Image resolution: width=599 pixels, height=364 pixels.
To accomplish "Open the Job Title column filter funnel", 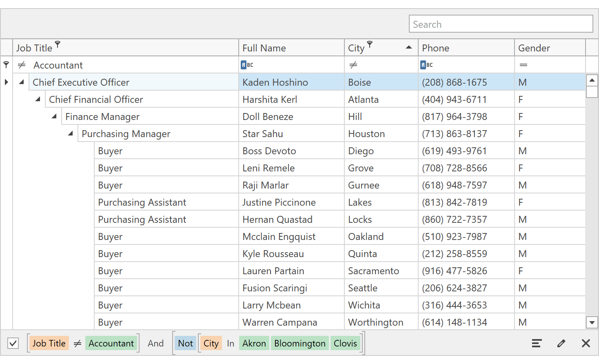I will (58, 44).
